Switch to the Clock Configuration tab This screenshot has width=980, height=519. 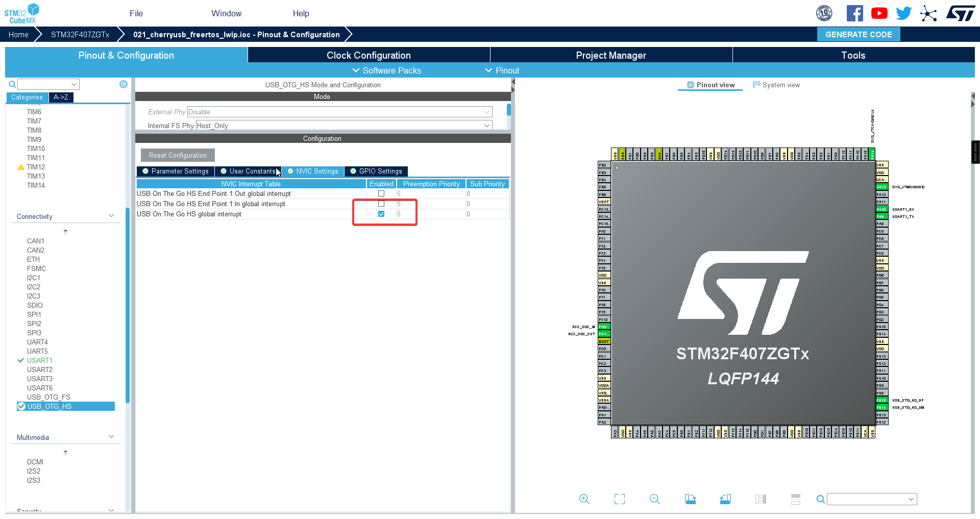coord(369,55)
